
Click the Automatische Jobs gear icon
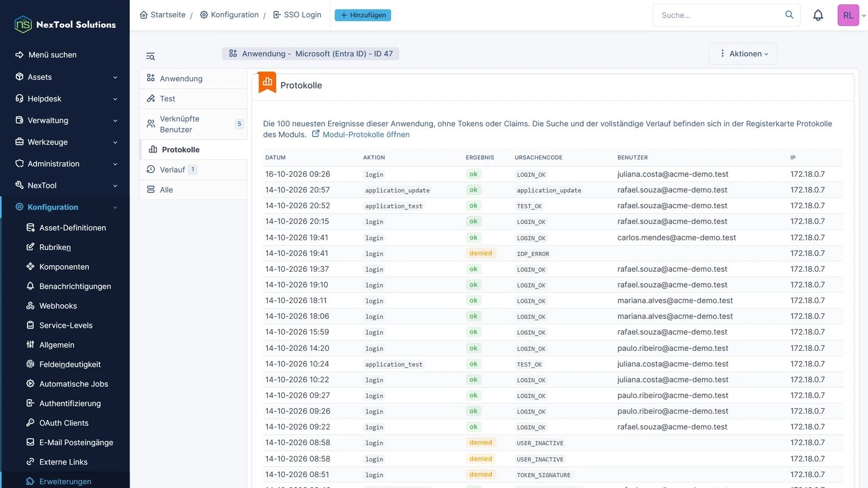tap(30, 384)
